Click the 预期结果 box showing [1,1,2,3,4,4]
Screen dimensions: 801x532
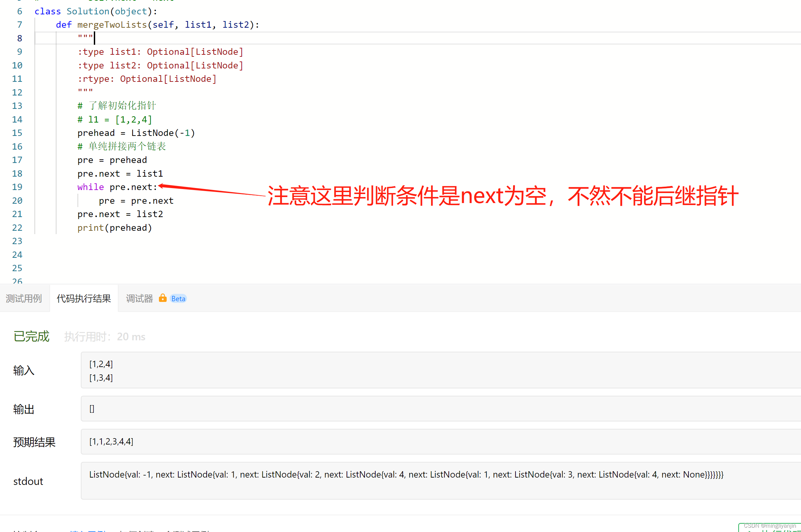(x=441, y=441)
